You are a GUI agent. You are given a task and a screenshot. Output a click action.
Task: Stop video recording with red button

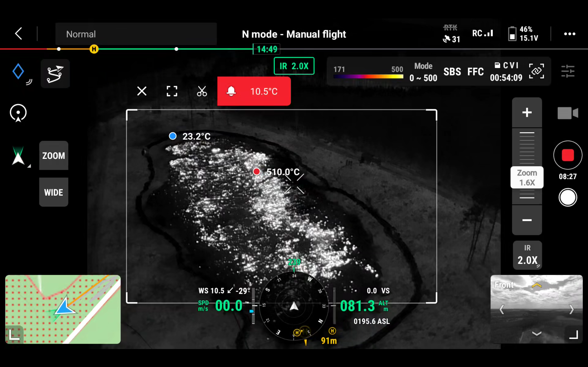pos(568,155)
